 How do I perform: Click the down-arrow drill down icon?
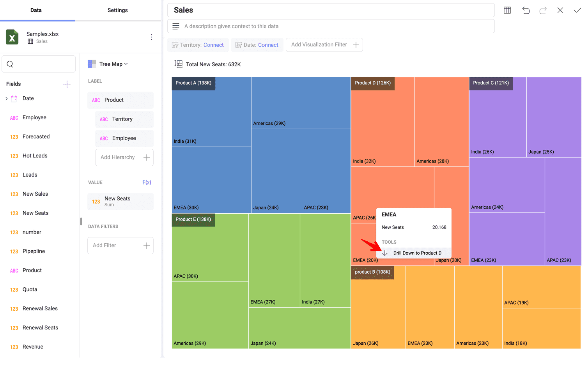(385, 253)
